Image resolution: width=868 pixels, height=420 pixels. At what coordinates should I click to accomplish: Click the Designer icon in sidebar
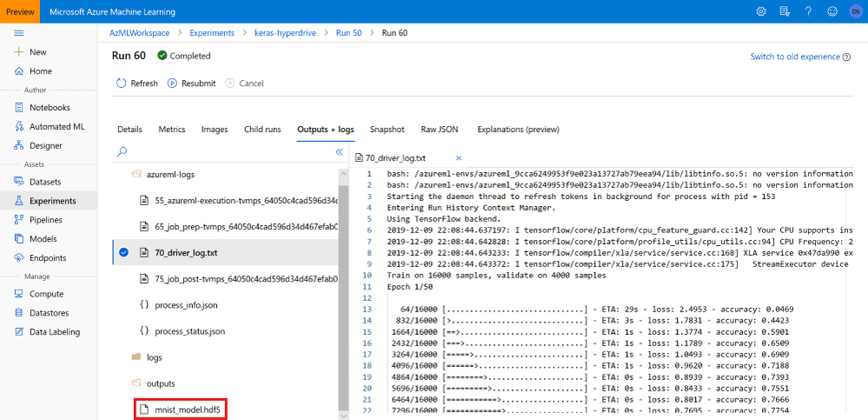[19, 146]
